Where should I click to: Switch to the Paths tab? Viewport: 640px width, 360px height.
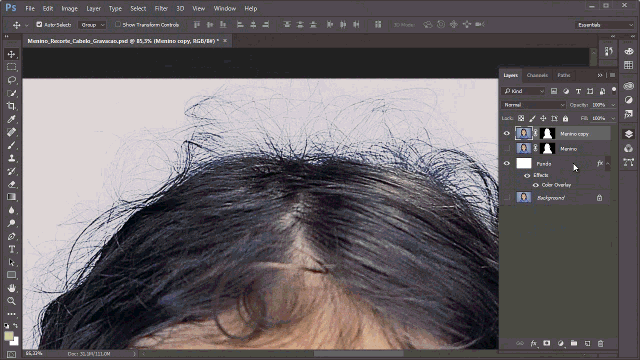tap(564, 75)
